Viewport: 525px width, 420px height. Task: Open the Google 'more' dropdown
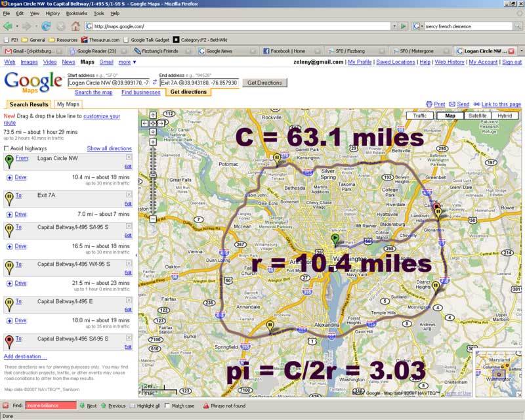127,62
